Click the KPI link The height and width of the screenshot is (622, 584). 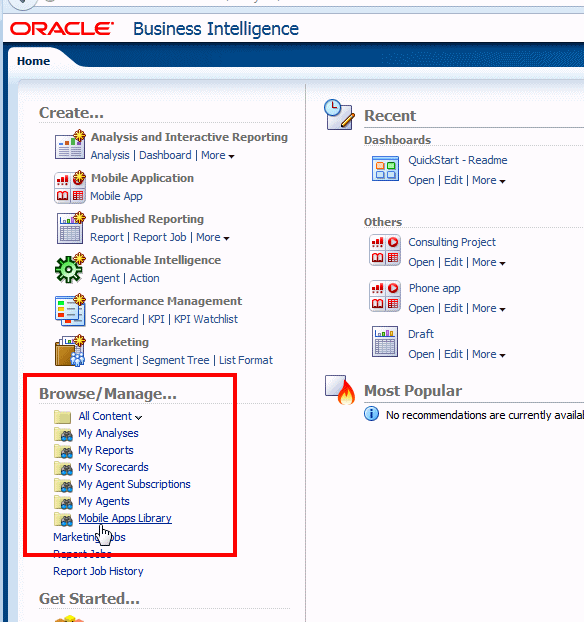click(156, 319)
